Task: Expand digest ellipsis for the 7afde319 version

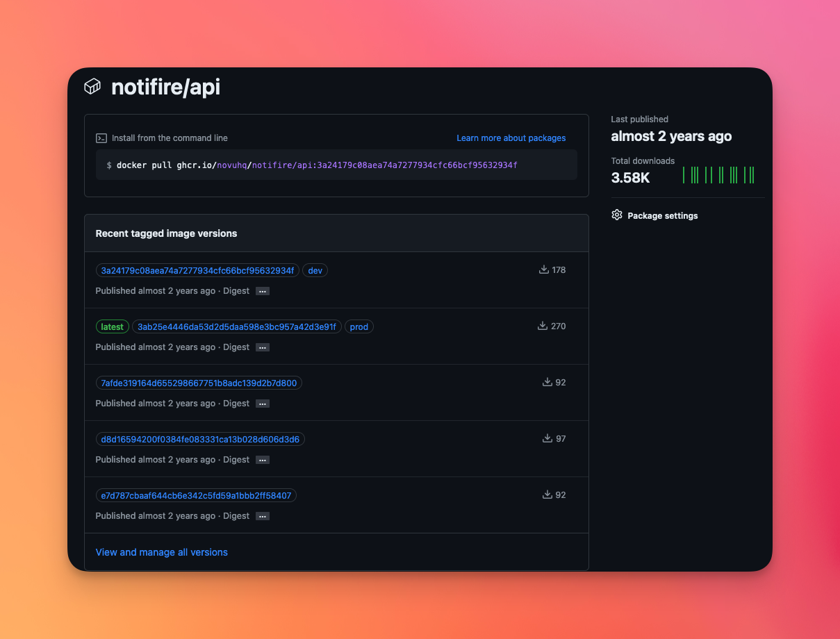Action: 263,404
